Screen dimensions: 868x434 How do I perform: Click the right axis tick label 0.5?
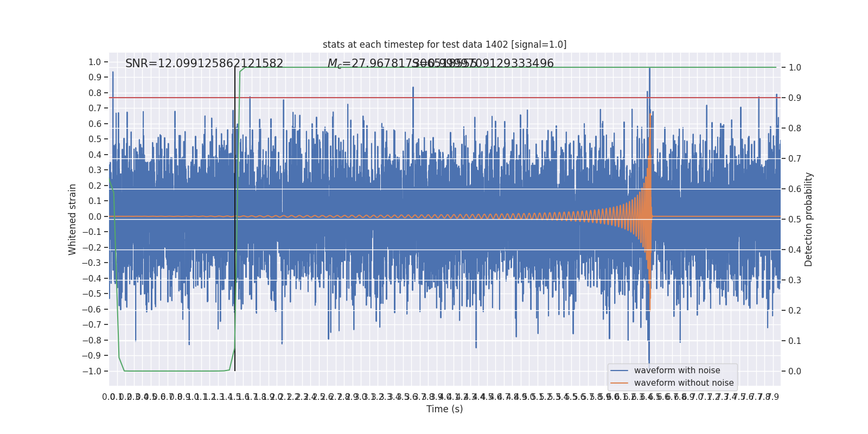coord(795,219)
